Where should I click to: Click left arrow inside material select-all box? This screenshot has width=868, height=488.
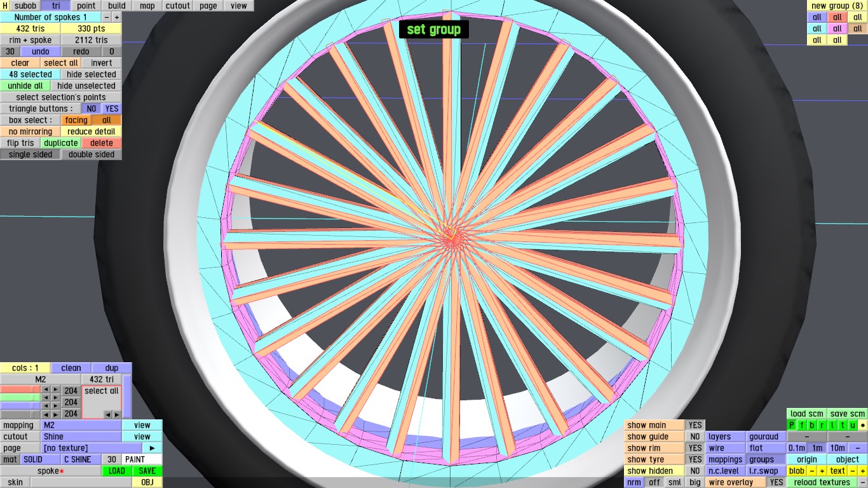107,414
